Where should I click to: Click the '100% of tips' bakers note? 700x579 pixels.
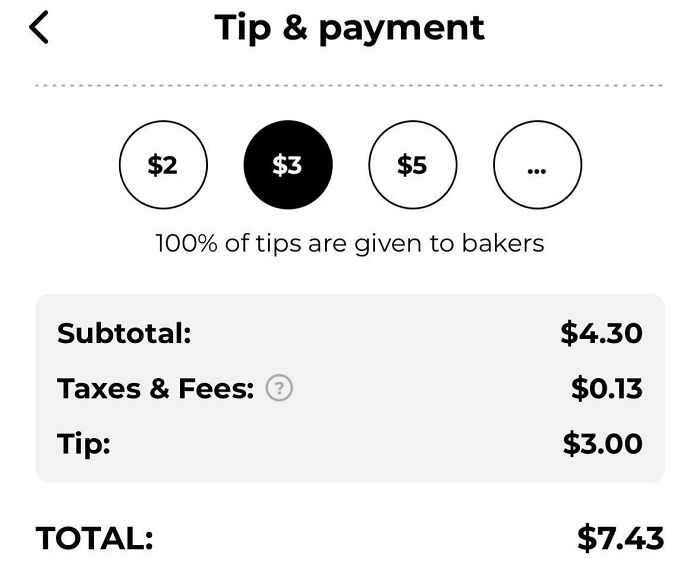tap(350, 243)
